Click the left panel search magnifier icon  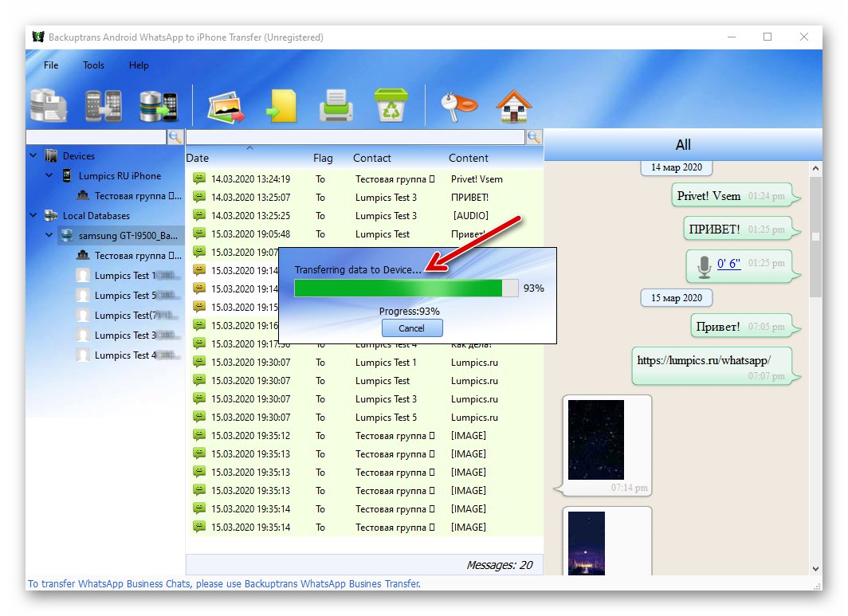tap(175, 137)
